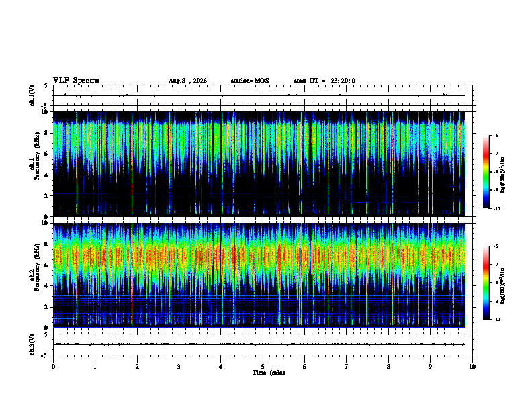The image size is (532, 411).
Task: Click the "ch.1(V)" voltage axis label
Action: (x=32, y=95)
